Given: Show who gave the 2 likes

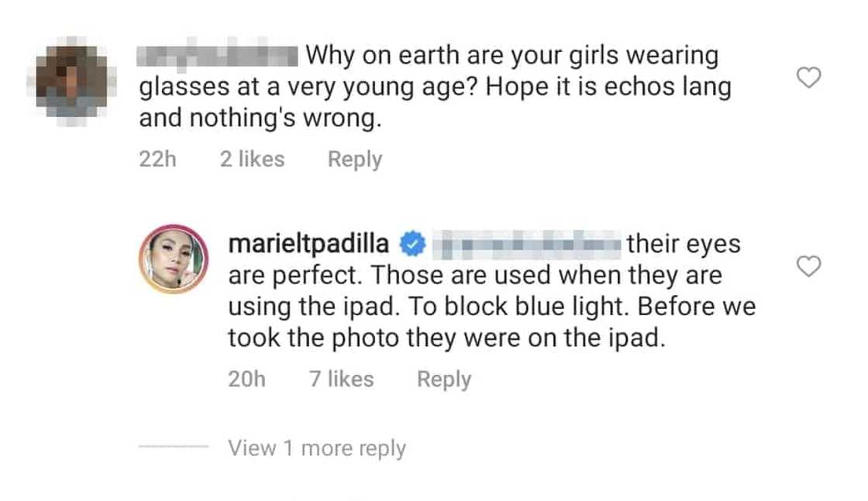Looking at the screenshot, I should pyautogui.click(x=252, y=160).
